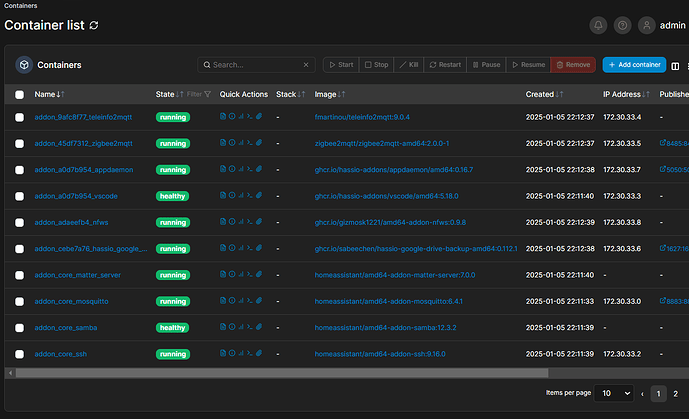Open stats for addon_adaeefb4_nfws
This screenshot has height=419, width=689.
[x=241, y=222]
